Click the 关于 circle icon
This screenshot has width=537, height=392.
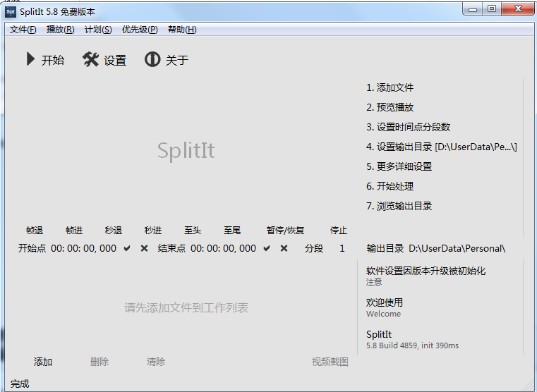[152, 60]
